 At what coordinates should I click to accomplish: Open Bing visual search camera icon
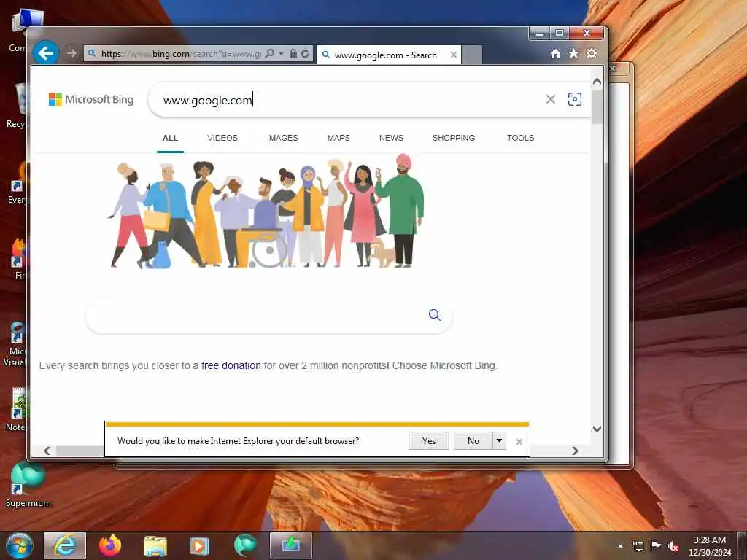[575, 99]
